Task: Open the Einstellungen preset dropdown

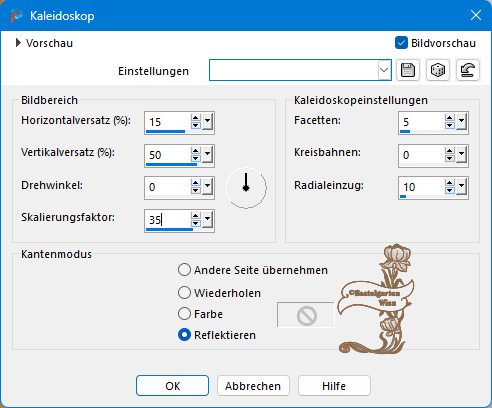Action: 384,70
